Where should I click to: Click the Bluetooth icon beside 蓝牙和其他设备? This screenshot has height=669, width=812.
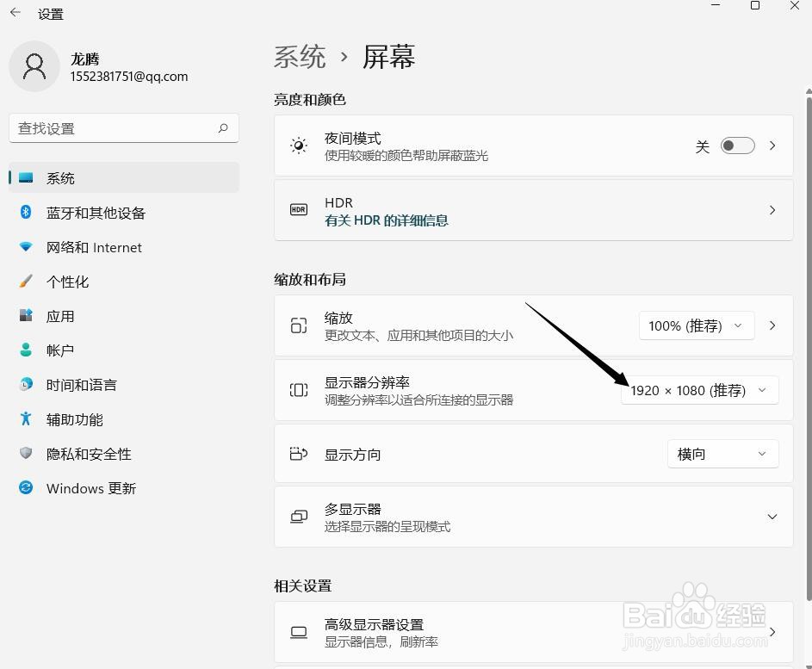coord(25,212)
